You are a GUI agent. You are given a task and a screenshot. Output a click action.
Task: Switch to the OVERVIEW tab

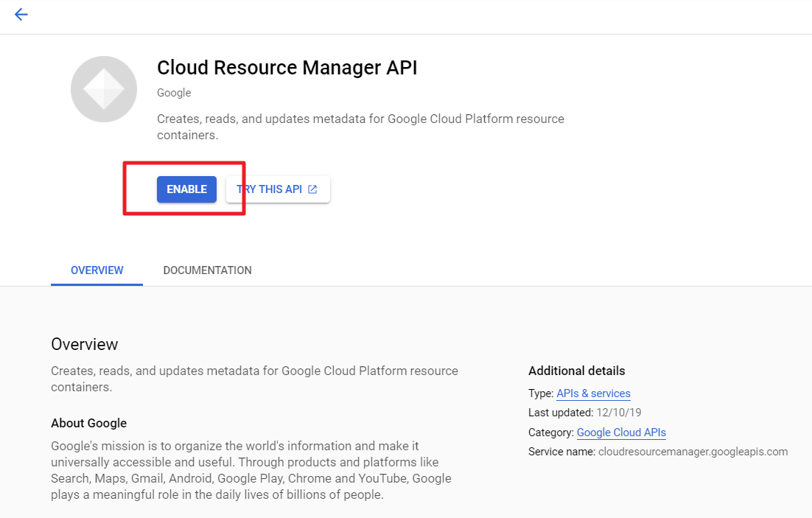click(x=97, y=270)
